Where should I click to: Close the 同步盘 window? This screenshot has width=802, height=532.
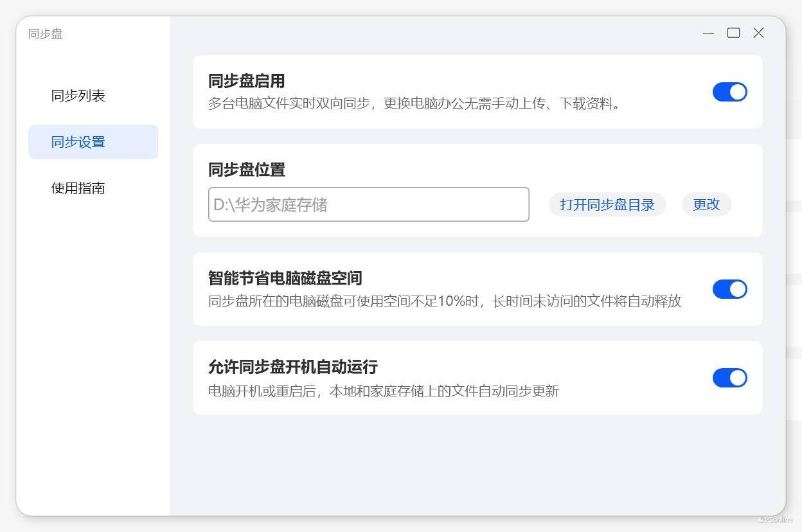click(x=758, y=33)
